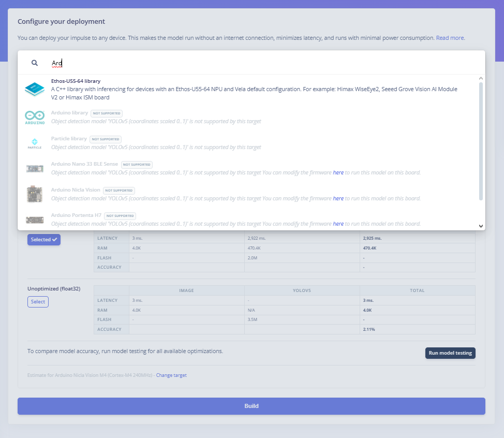Image resolution: width=504 pixels, height=438 pixels.
Task: Click the scroll down arrow in the results list
Action: click(x=481, y=226)
